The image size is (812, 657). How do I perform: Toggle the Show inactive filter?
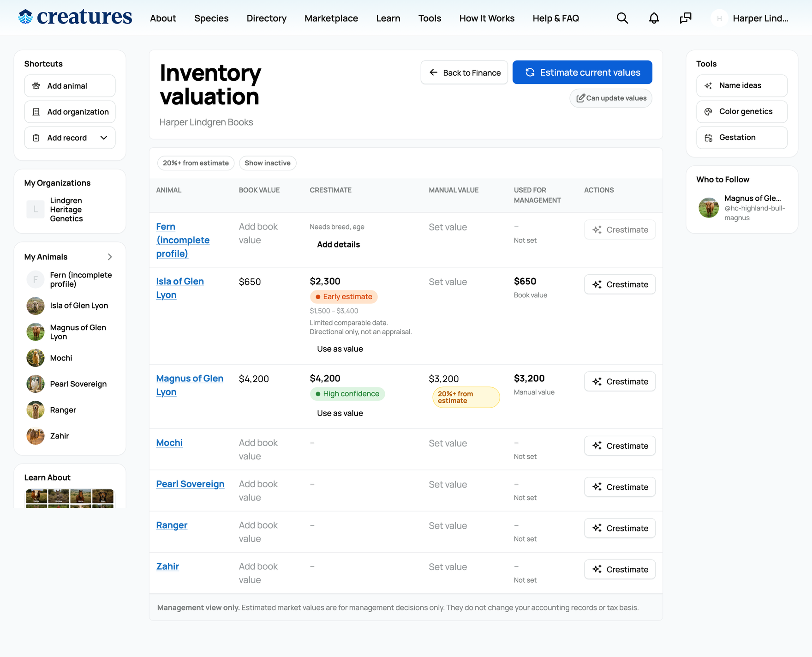pyautogui.click(x=268, y=163)
